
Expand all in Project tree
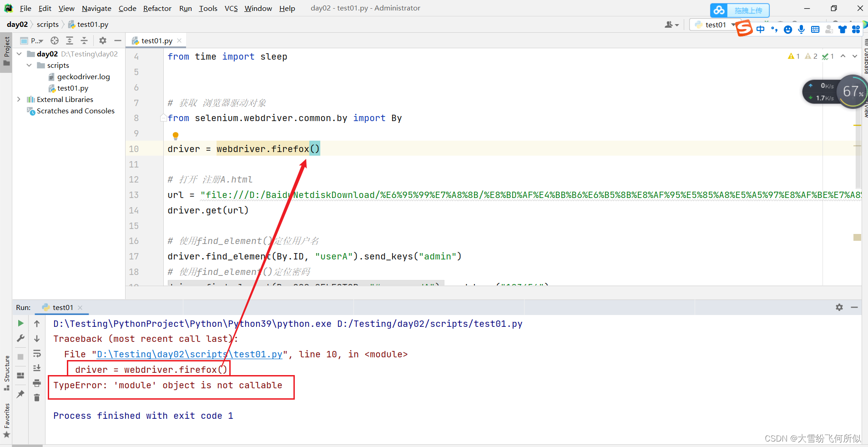click(70, 41)
